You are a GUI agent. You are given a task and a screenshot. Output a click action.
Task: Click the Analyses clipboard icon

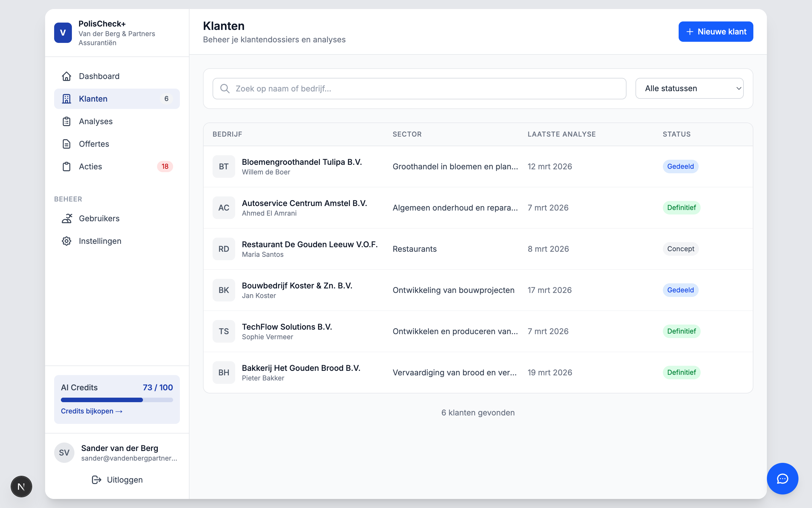pyautogui.click(x=67, y=121)
